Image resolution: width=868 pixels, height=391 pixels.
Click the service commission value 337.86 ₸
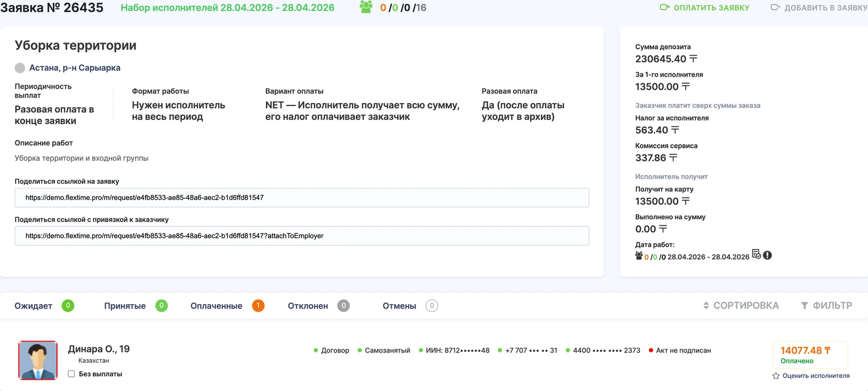656,157
